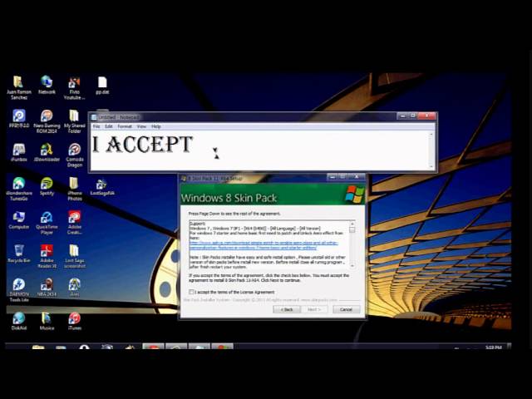Launch Wondershare TunesGo shortcut
Viewport: 532px width, 399px height.
coord(18,189)
